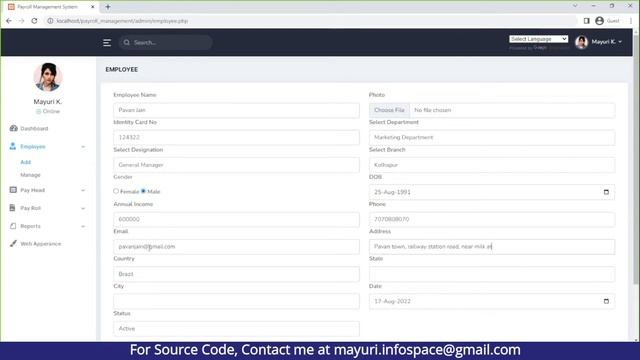Select the Female gender radio button
Screen dimensions: 640x360
coord(116,191)
